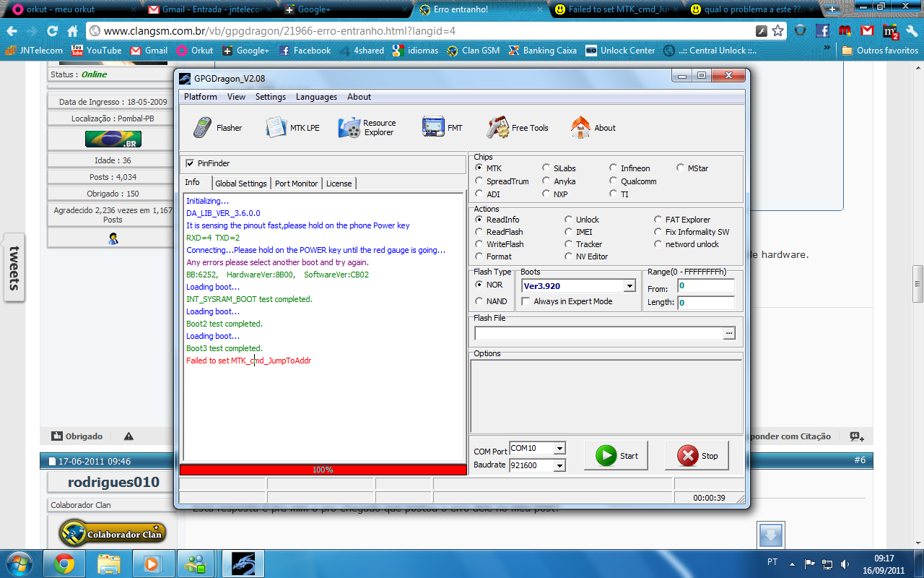Reload the page in Chrome
This screenshot has width=924, height=578.
click(52, 31)
